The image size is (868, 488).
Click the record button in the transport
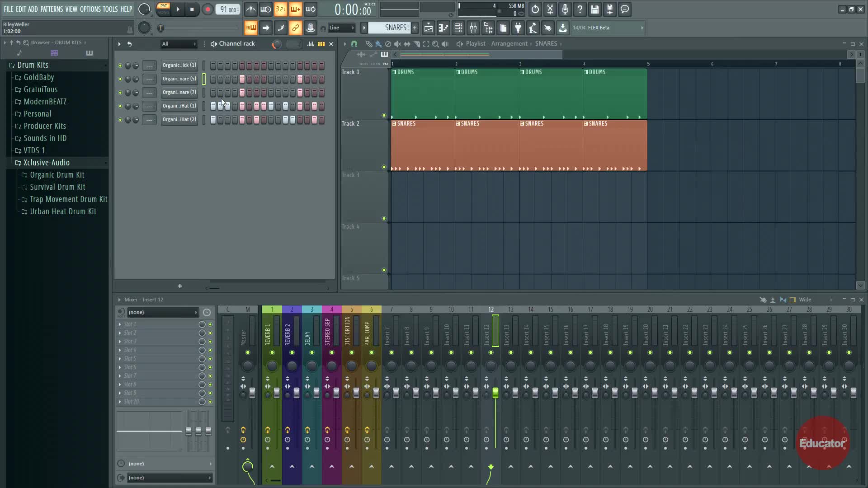point(208,9)
